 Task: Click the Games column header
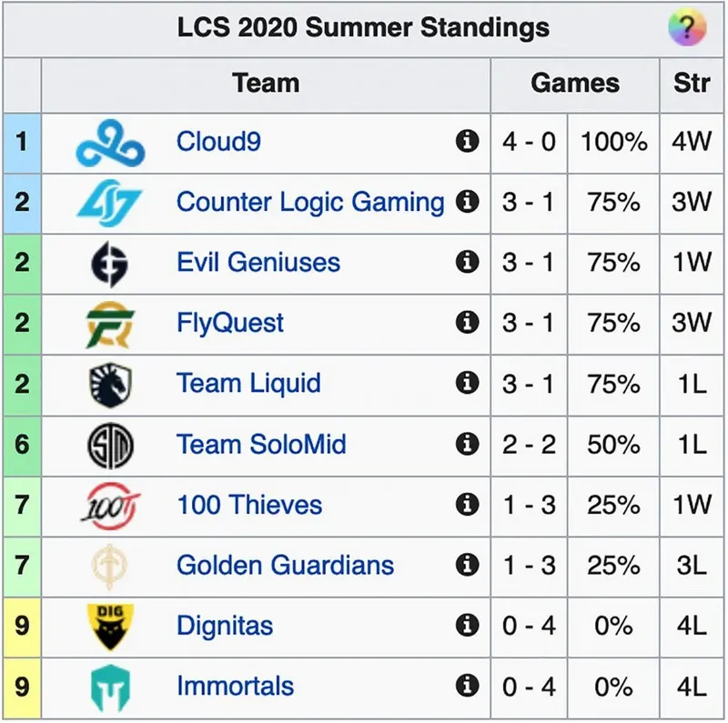click(x=575, y=83)
